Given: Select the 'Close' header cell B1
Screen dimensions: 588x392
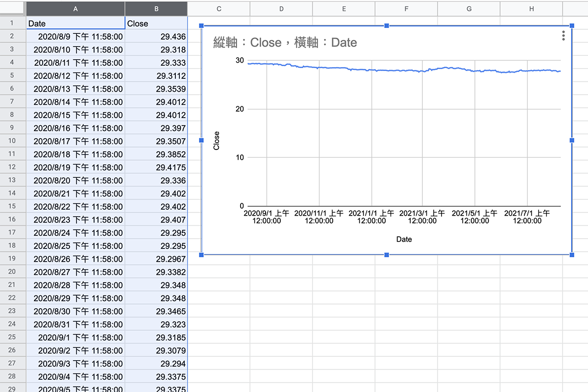Looking at the screenshot, I should 156,23.
